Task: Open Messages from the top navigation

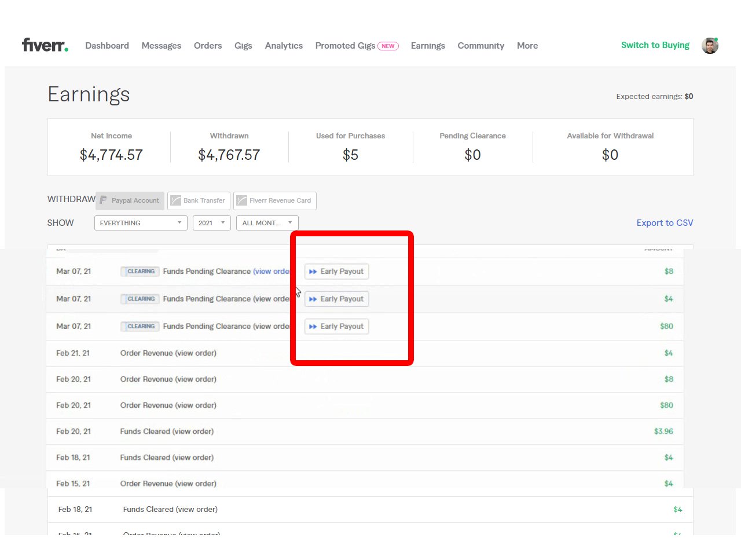Action: (x=162, y=46)
